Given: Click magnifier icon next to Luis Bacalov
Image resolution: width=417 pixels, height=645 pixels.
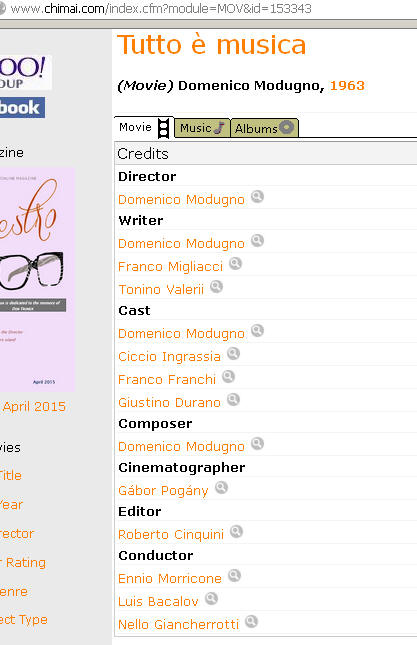Looking at the screenshot, I should point(211,599).
